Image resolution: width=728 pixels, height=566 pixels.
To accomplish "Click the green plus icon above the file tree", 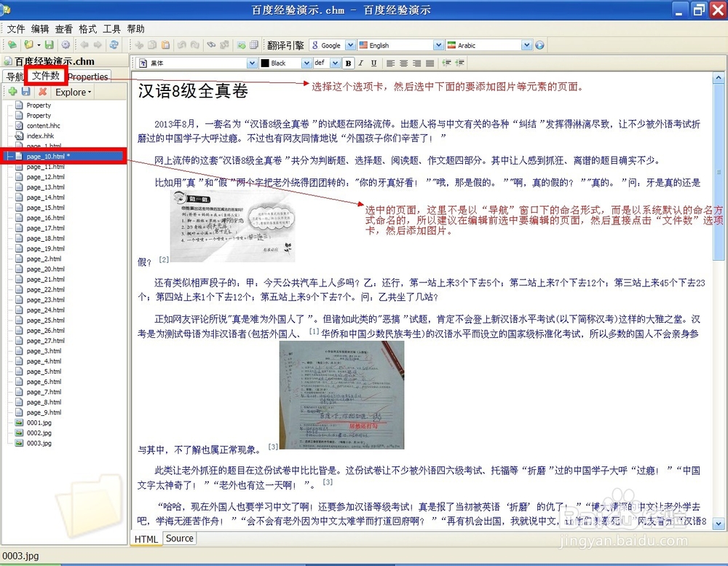I will pyautogui.click(x=12, y=92).
